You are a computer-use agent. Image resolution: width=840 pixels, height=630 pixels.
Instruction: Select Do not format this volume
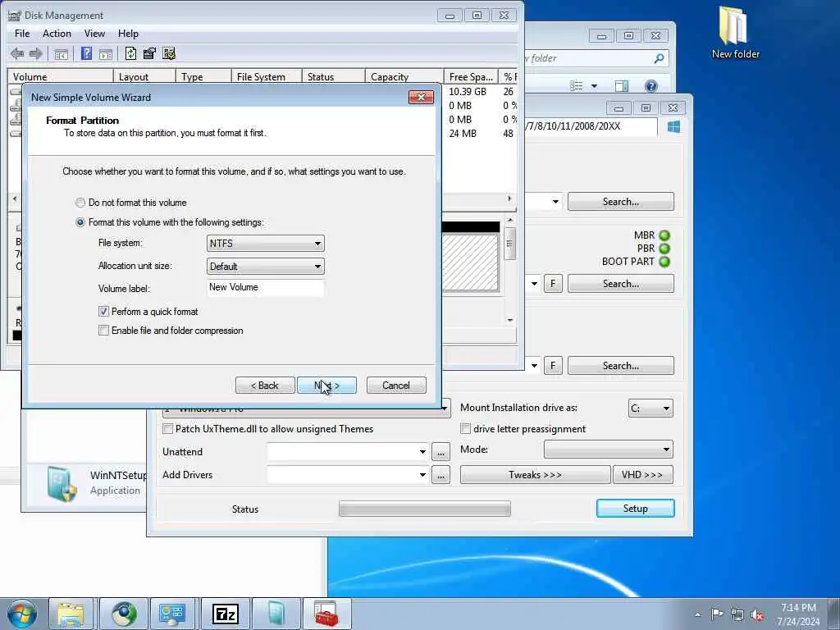(80, 203)
